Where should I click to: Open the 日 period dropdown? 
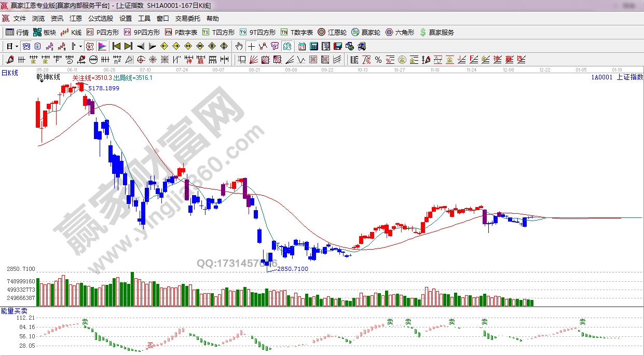click(12, 46)
